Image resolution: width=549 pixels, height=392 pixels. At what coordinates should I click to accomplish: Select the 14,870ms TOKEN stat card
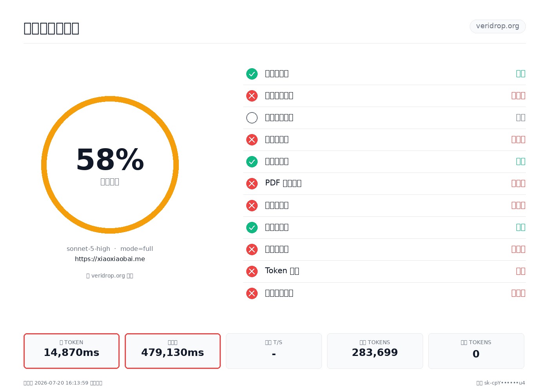point(71,351)
